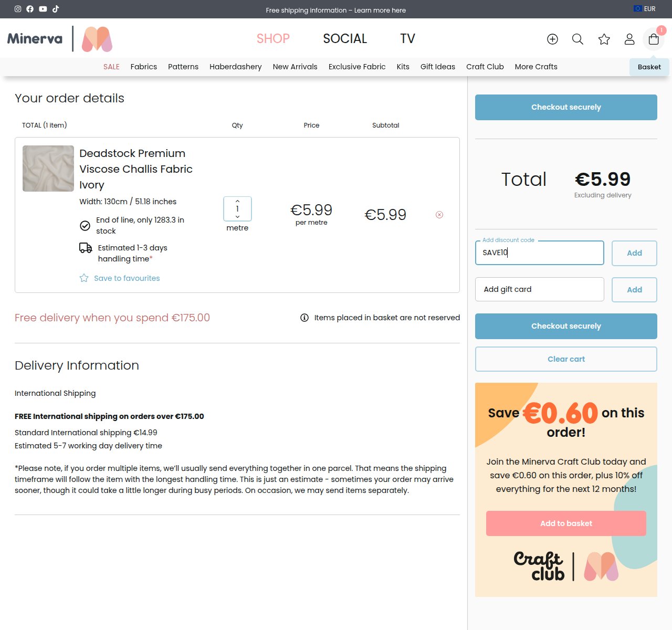Open favourites star icon in header

604,39
